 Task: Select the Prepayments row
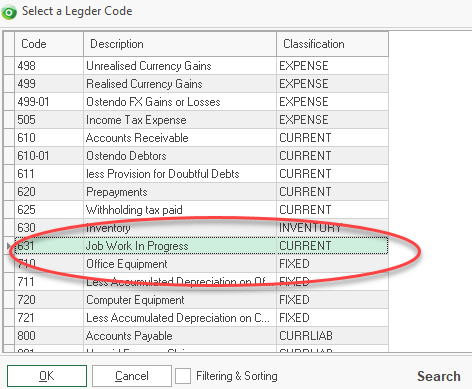pyautogui.click(x=201, y=192)
